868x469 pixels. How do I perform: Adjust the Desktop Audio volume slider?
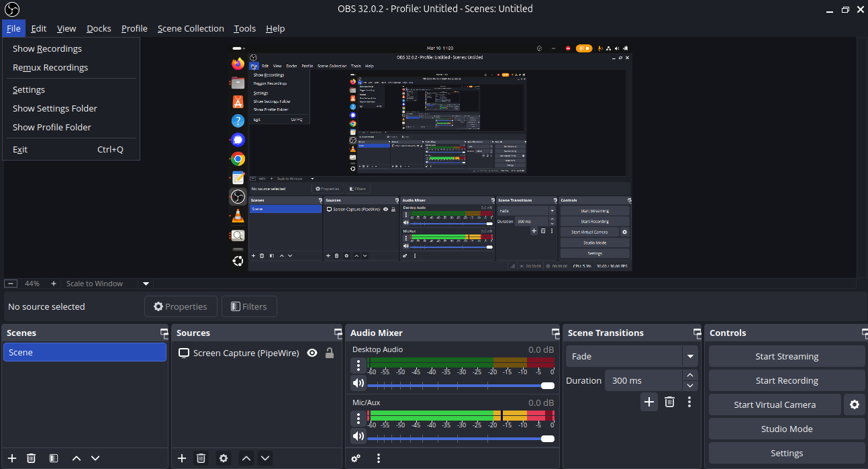pyautogui.click(x=456, y=385)
